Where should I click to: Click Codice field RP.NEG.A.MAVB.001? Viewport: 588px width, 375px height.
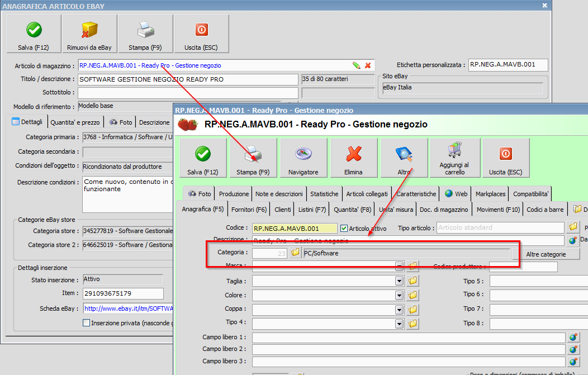tap(295, 229)
